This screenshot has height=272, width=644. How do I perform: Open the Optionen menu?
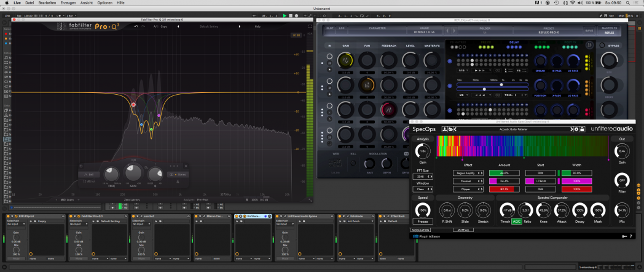104,3
